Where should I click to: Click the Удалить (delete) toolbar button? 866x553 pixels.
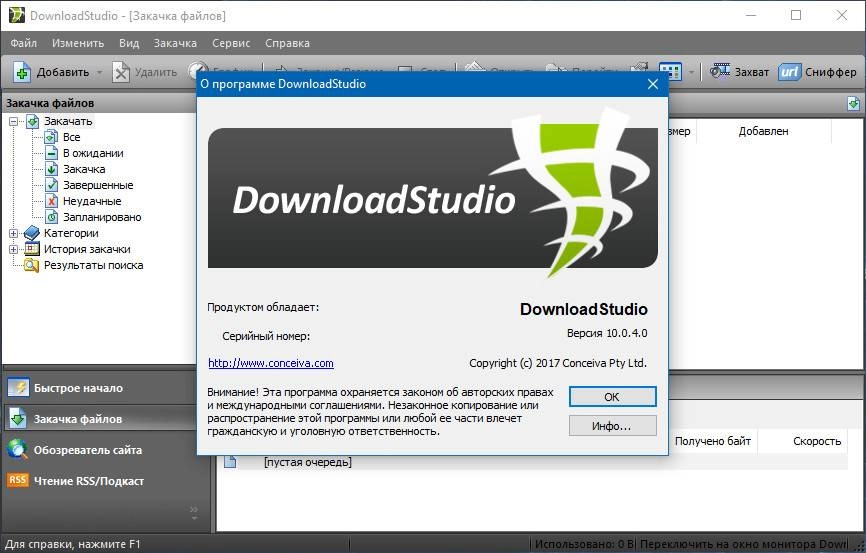pos(145,72)
